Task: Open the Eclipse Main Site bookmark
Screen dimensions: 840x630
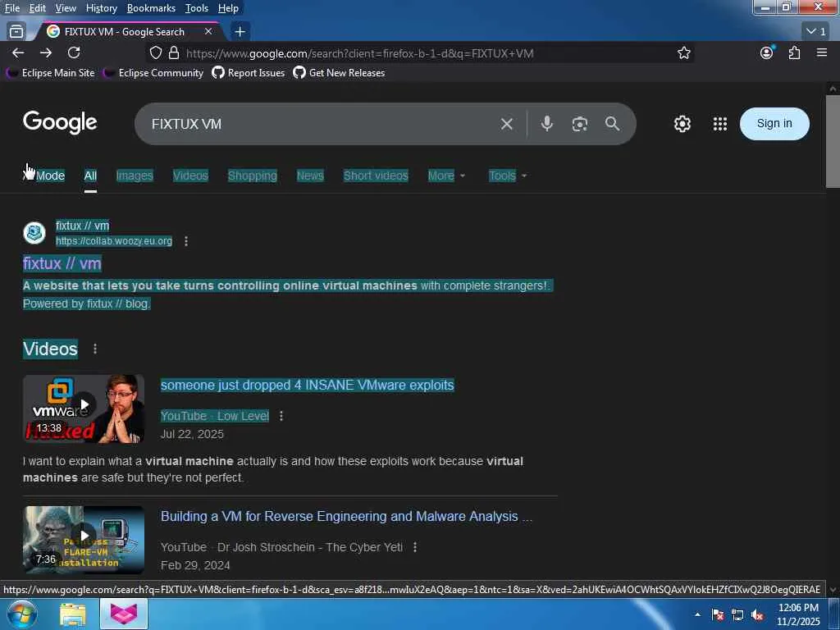Action: click(x=52, y=73)
